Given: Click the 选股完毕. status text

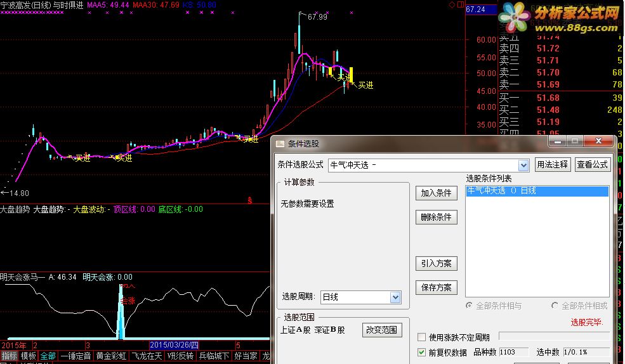Looking at the screenshot, I should pos(587,323).
